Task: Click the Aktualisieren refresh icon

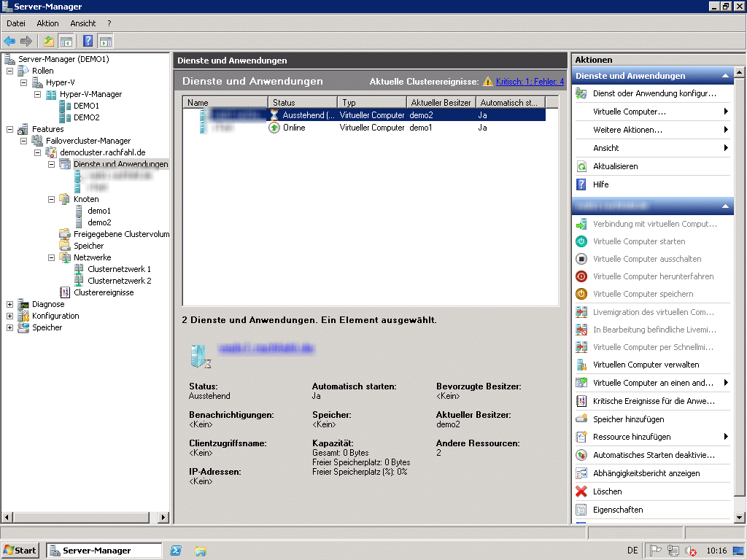Action: pos(581,166)
